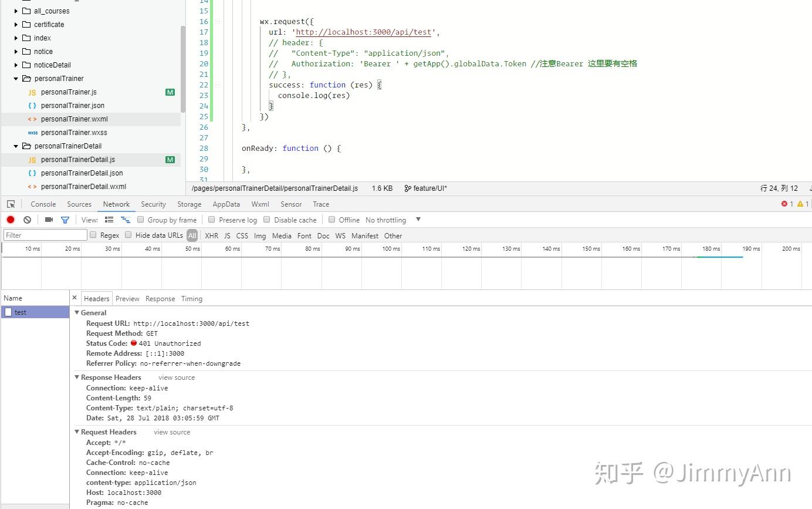Open personalTrainerDetail.wxml in file tree
Screen dimensions: 812x509
[x=83, y=187]
